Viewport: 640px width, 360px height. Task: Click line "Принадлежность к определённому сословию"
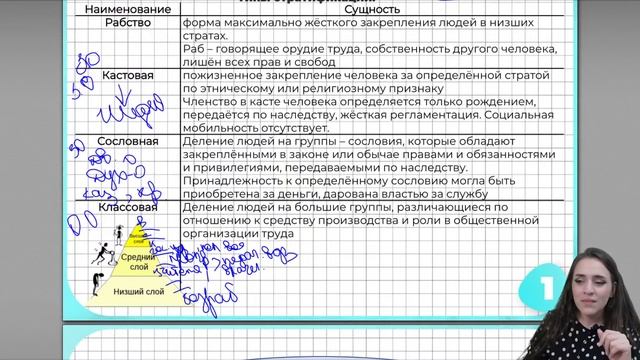point(349,181)
